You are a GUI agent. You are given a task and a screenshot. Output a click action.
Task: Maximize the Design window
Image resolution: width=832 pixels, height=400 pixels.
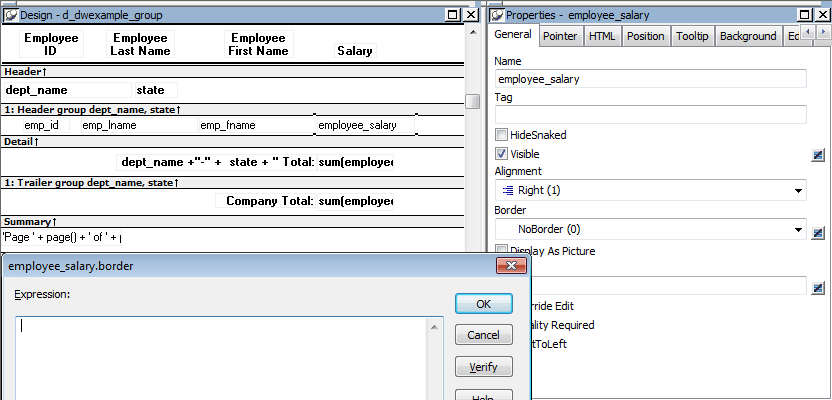(x=452, y=15)
